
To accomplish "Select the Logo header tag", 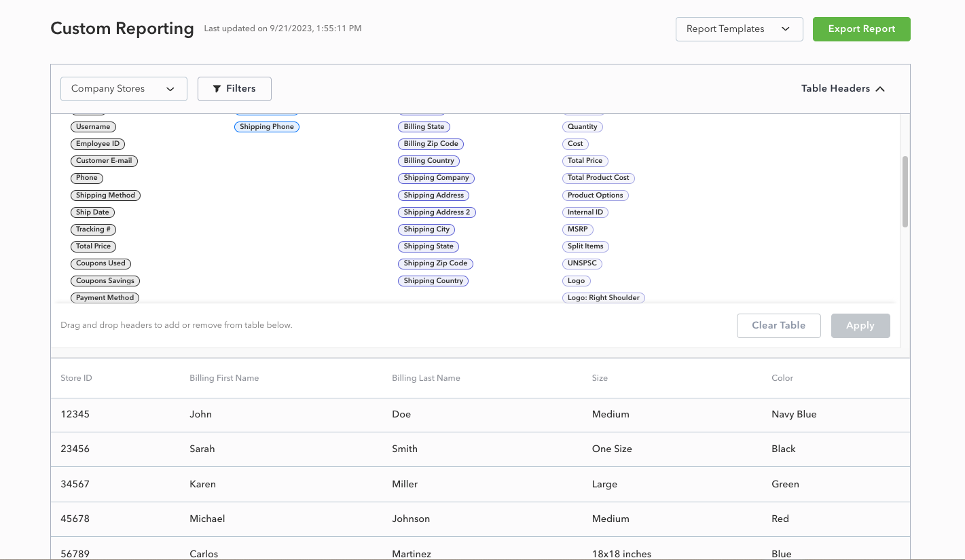I will 576,281.
